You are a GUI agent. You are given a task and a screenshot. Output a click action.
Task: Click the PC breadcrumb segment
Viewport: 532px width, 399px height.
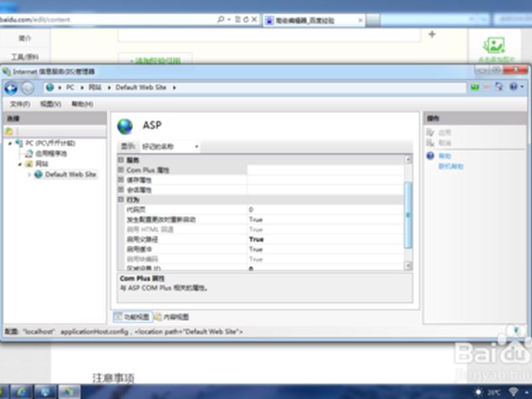[x=70, y=88]
